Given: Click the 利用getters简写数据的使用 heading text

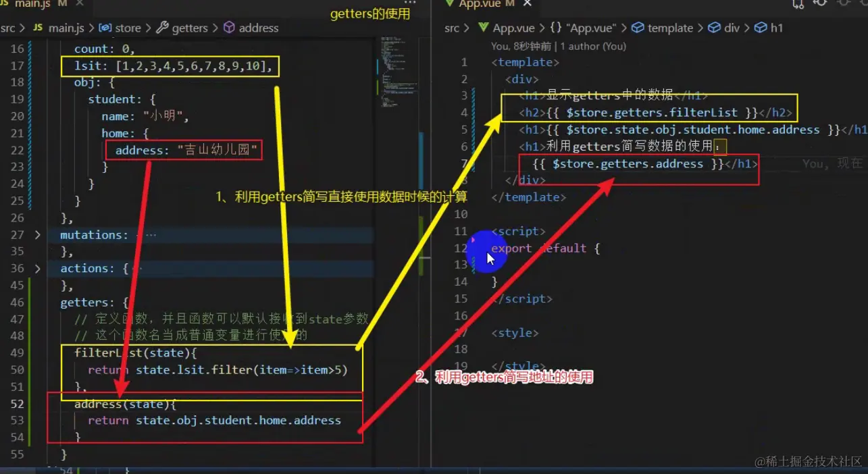Looking at the screenshot, I should pos(633,147).
